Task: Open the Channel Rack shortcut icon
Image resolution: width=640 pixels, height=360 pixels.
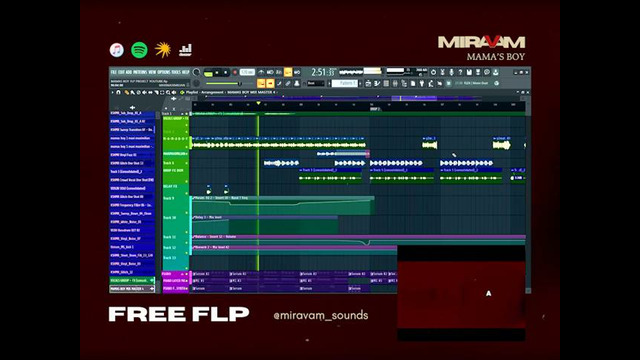Action: [386, 83]
